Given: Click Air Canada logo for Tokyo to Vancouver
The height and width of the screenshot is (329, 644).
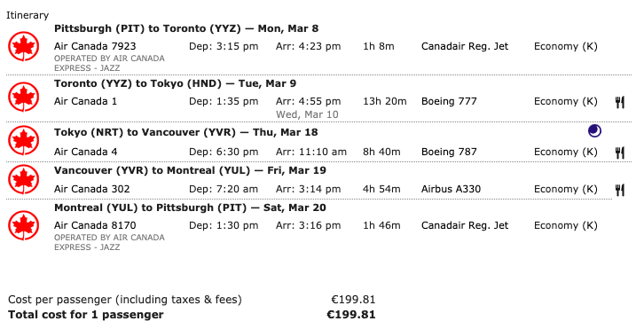Looking at the screenshot, I should [x=23, y=141].
